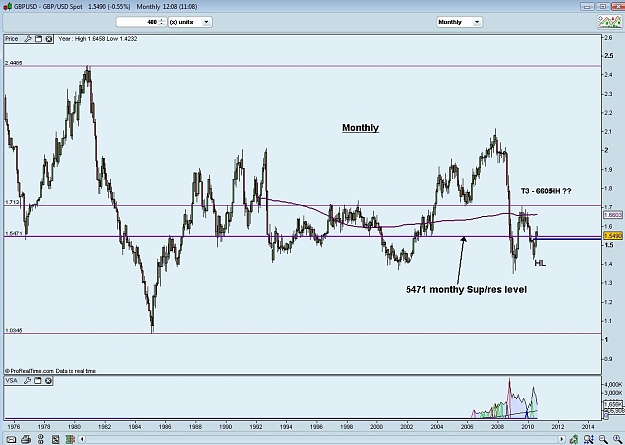Print the chart using printer icon

26,439
